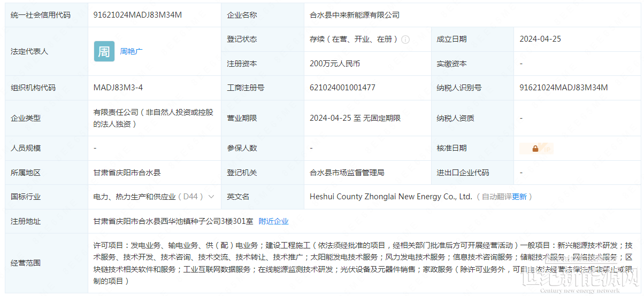Select unified credit code 91621024MADJ83M34M value

click(137, 15)
